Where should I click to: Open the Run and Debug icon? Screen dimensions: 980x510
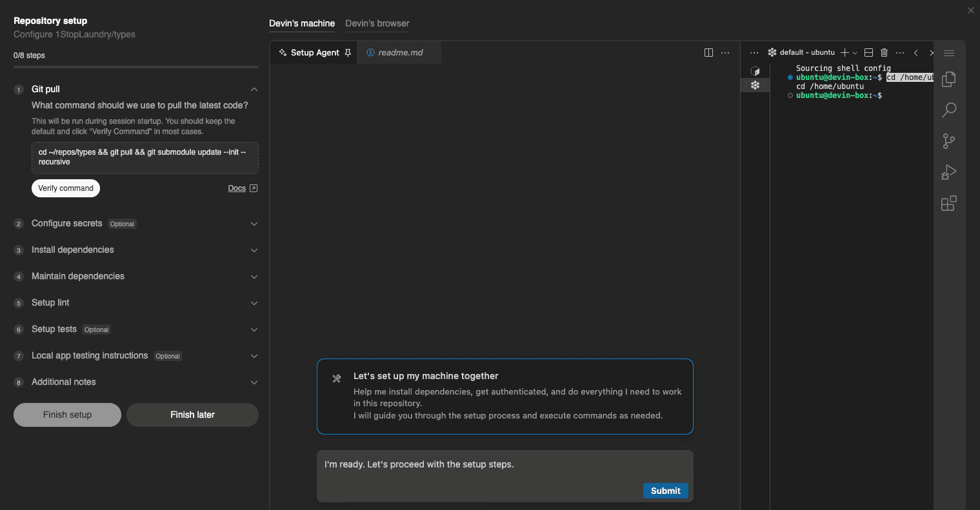948,172
